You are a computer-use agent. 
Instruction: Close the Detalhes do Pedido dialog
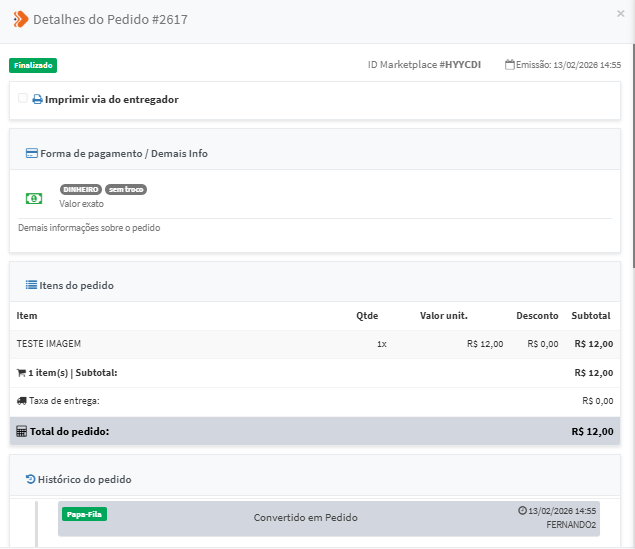(x=621, y=14)
